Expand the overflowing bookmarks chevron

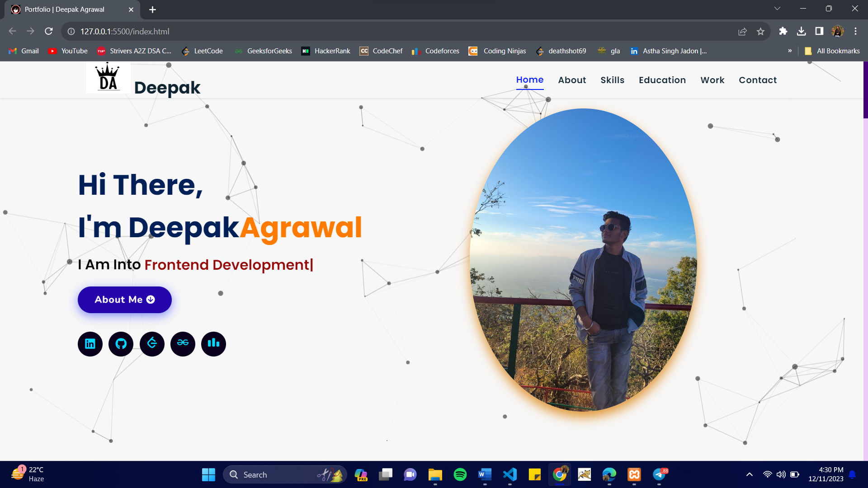pos(790,51)
